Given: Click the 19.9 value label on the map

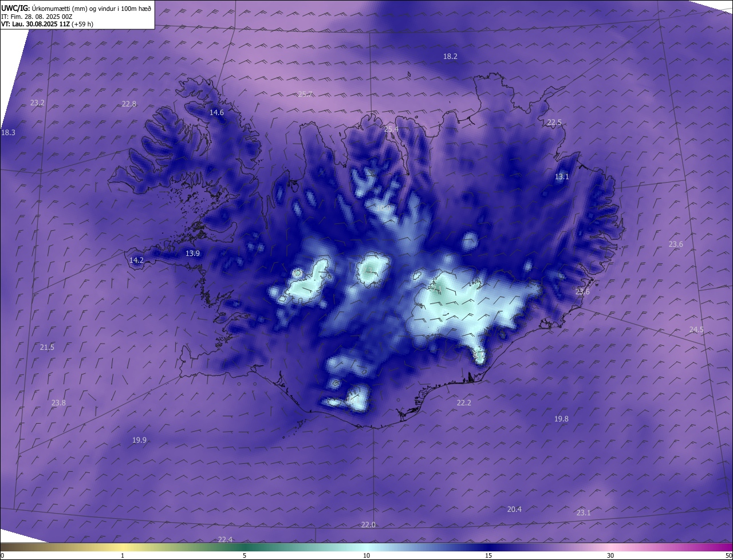Looking at the screenshot, I should tap(139, 440).
